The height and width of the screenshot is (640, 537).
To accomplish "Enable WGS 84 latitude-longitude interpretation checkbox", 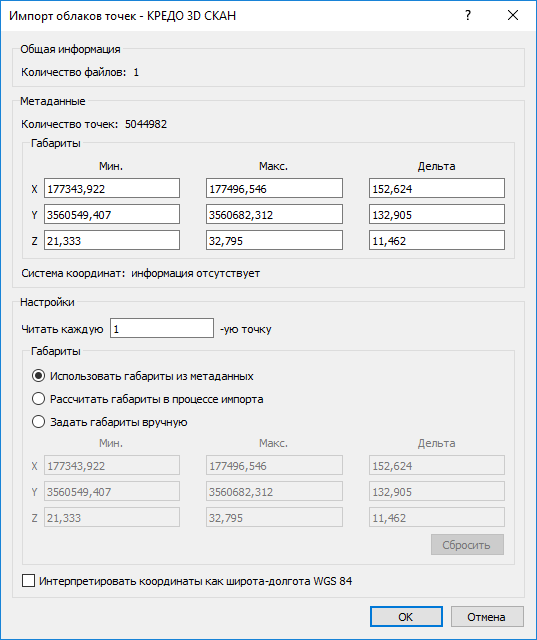I will [28, 581].
